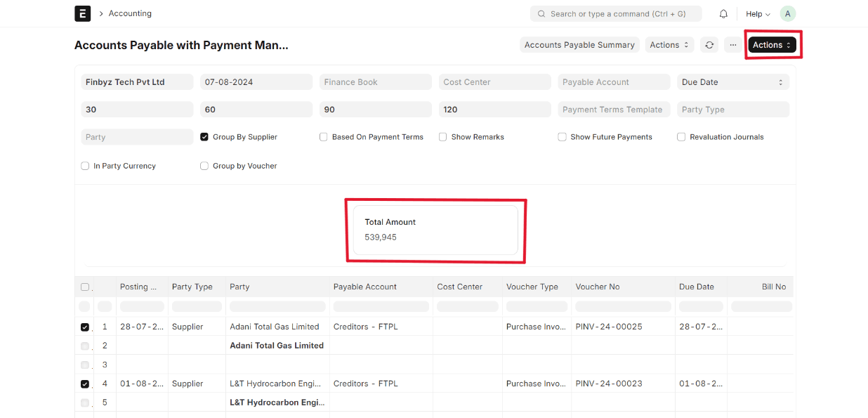868x418 pixels.
Task: Click the Finance Book field
Action: tap(376, 82)
